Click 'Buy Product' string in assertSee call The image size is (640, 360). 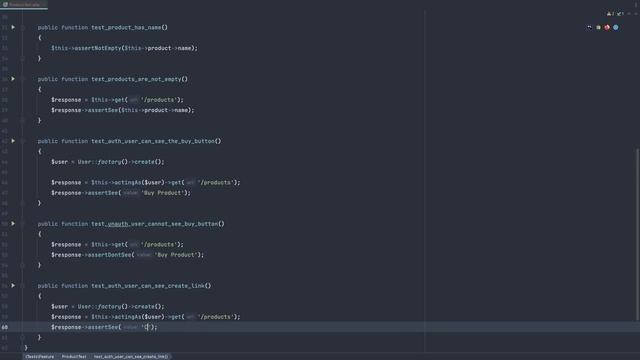[162, 193]
